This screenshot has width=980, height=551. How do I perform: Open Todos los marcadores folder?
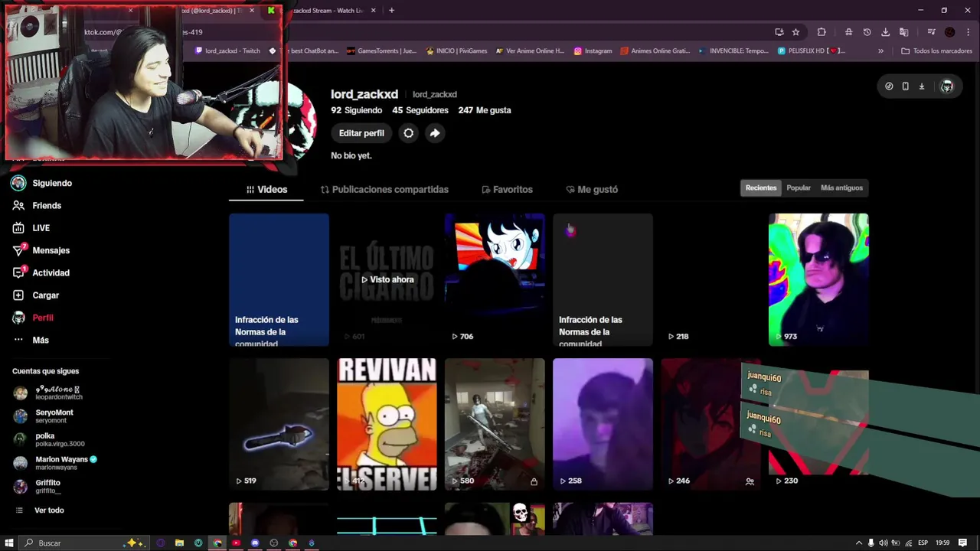pos(936,51)
